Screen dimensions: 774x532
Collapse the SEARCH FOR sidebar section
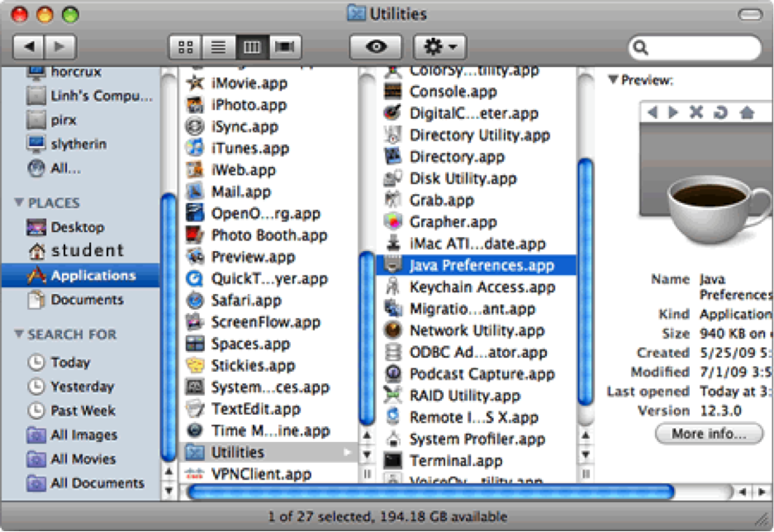tap(19, 334)
